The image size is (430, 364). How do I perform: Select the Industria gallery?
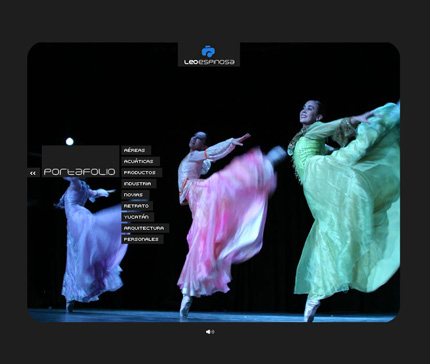pos(139,184)
